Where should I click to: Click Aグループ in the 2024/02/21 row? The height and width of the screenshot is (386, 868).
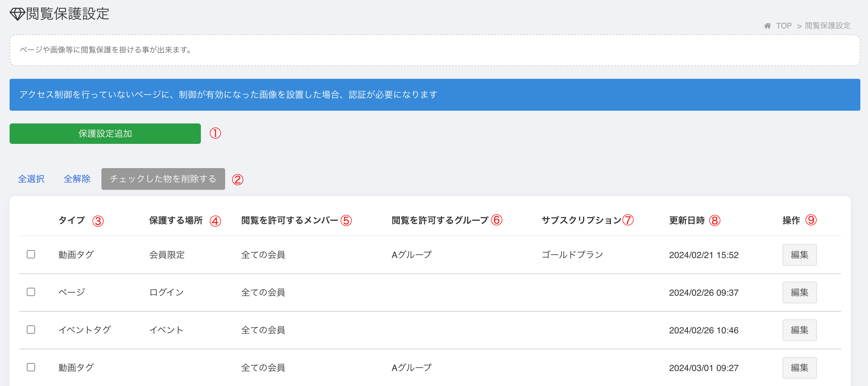pyautogui.click(x=412, y=255)
